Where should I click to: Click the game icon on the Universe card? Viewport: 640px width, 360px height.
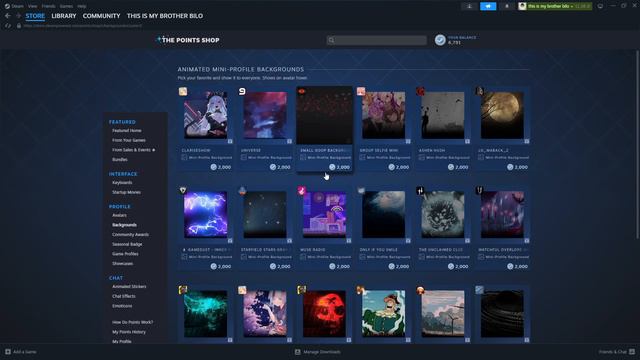coord(242,91)
